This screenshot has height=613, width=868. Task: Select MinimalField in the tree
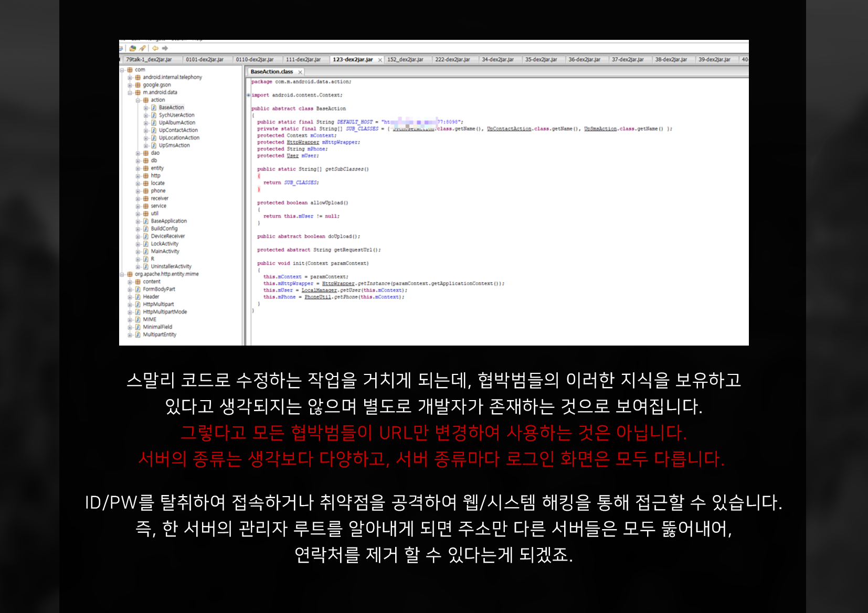(157, 327)
